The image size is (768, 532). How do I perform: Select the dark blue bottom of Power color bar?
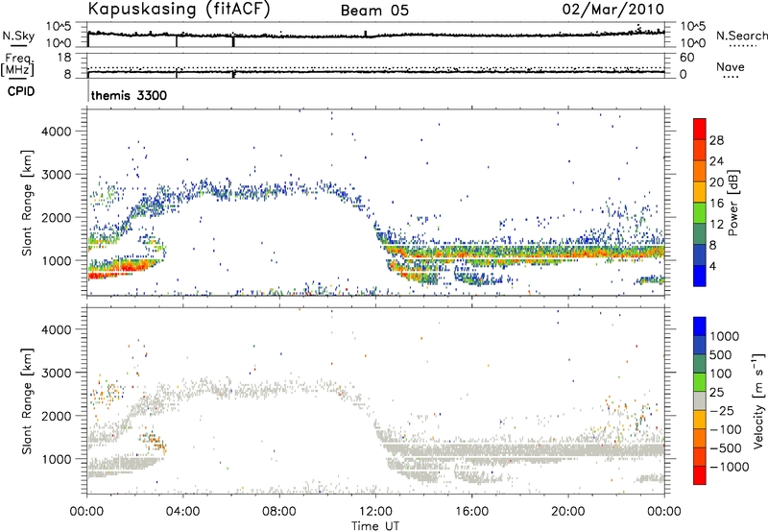(x=700, y=276)
